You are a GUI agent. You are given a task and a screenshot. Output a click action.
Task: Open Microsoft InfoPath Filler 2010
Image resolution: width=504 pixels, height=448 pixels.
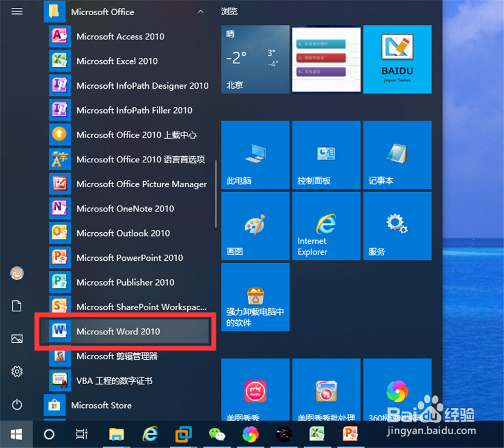click(129, 111)
